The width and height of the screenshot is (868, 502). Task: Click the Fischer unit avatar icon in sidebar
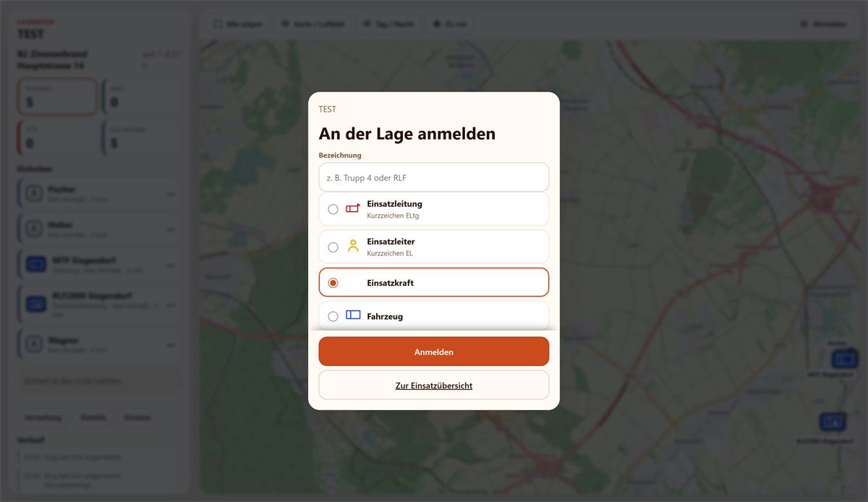pos(34,193)
